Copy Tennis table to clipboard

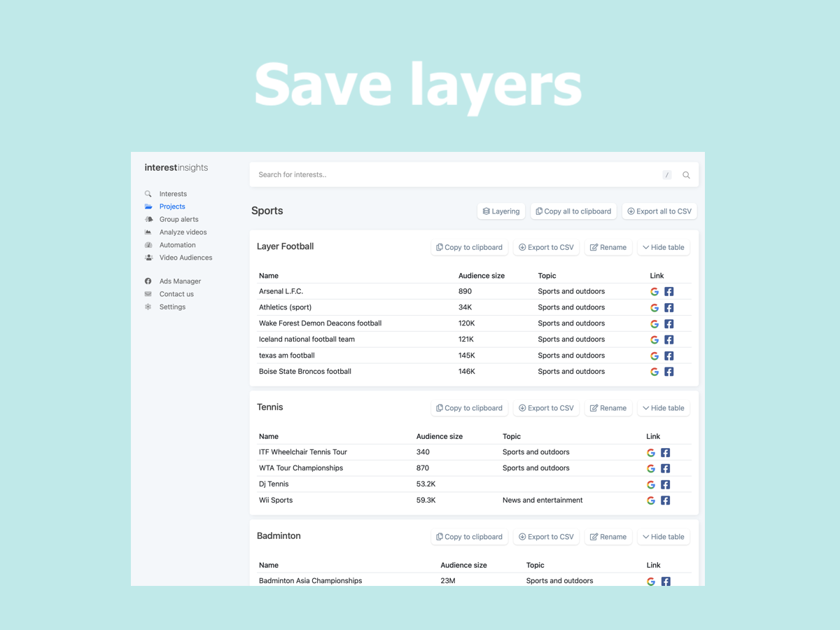(470, 408)
